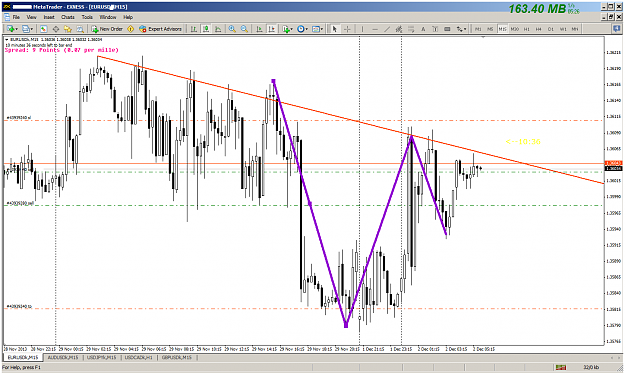Open the View menu
Screen dimensions: 625x373
pos(31,17)
